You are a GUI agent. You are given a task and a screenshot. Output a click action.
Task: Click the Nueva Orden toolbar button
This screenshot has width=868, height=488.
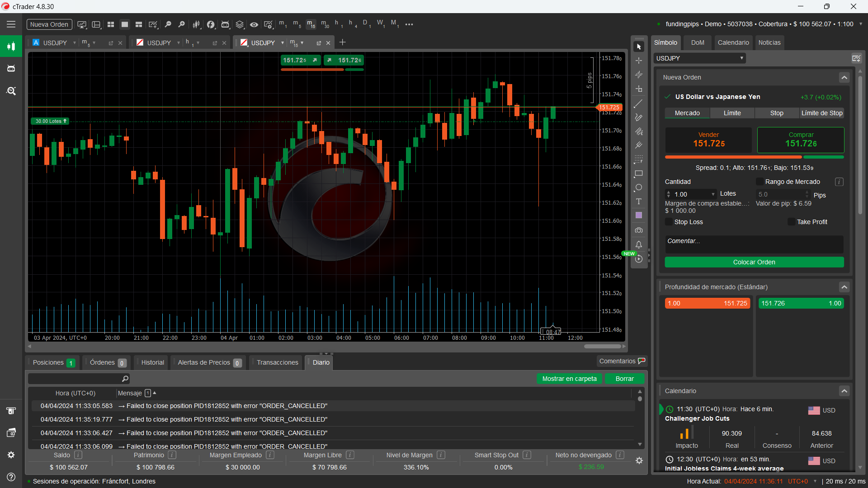pos(49,24)
